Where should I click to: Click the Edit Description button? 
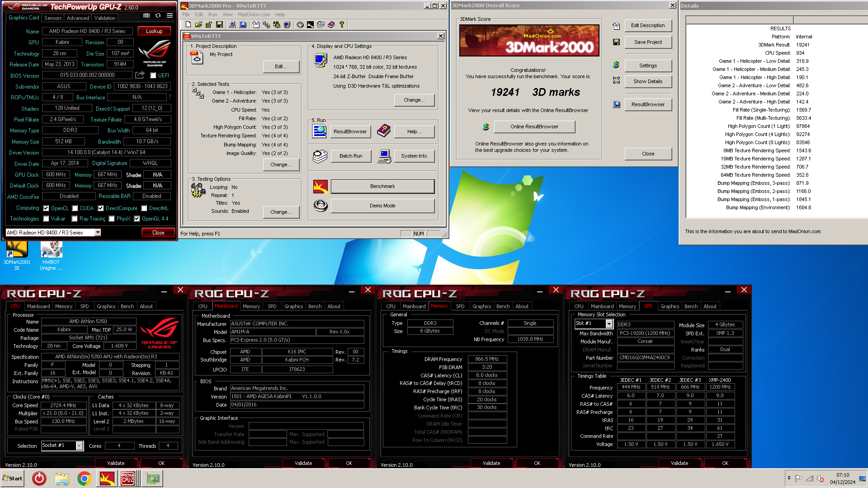pos(648,25)
